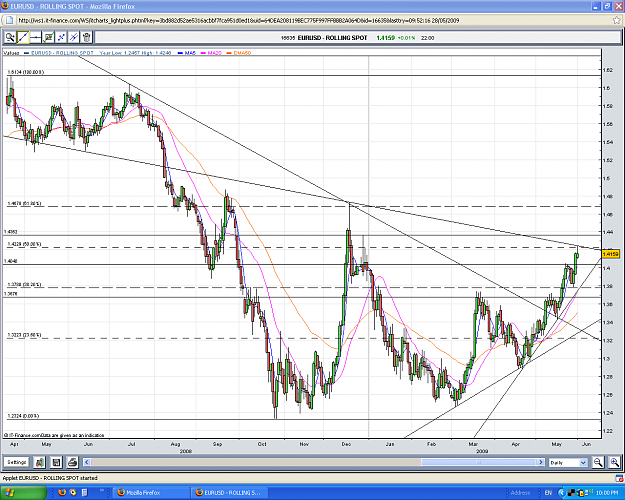Switch to EURUSD - ROLLING S... taskbar window

[x=230, y=493]
